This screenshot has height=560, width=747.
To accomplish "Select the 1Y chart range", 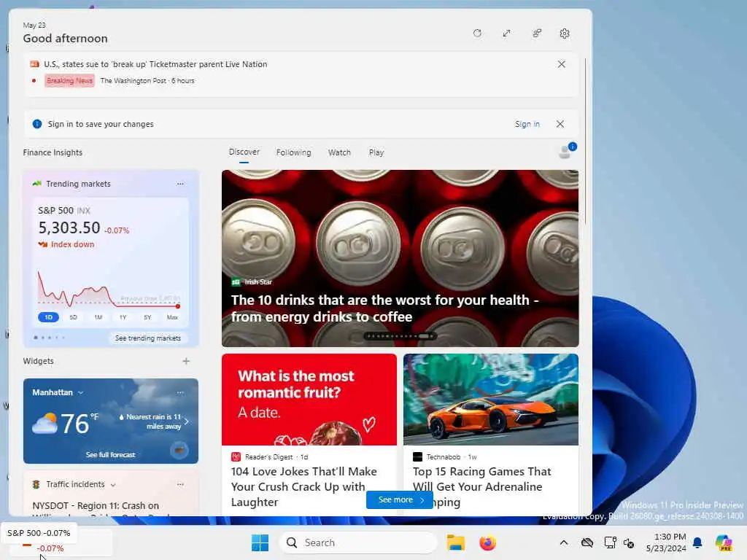I will pos(123,317).
